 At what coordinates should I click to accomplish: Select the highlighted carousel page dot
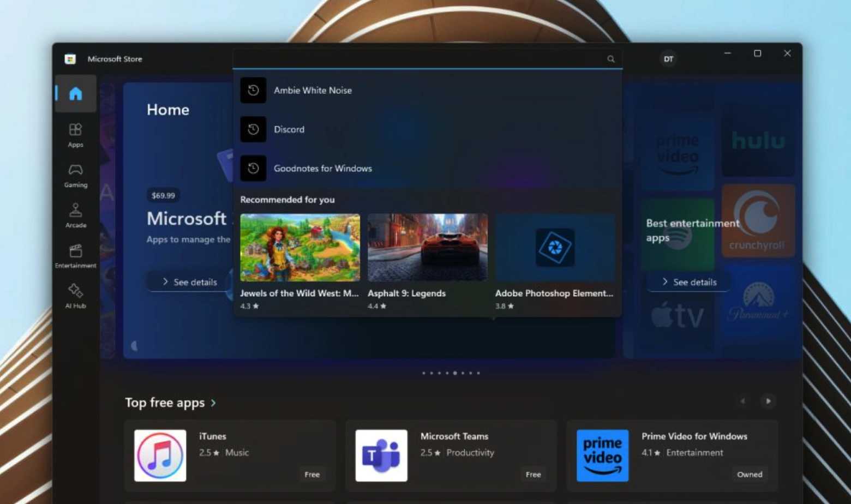(x=455, y=373)
